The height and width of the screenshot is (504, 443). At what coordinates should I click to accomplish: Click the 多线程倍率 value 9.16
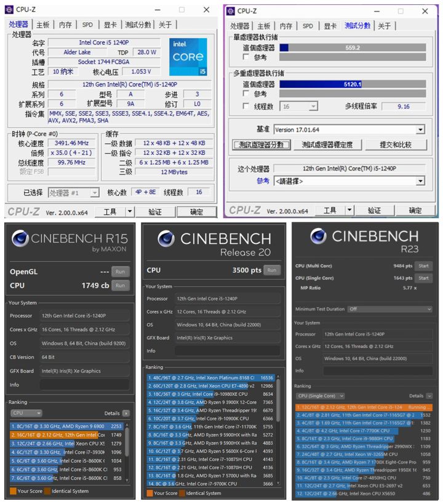point(404,106)
